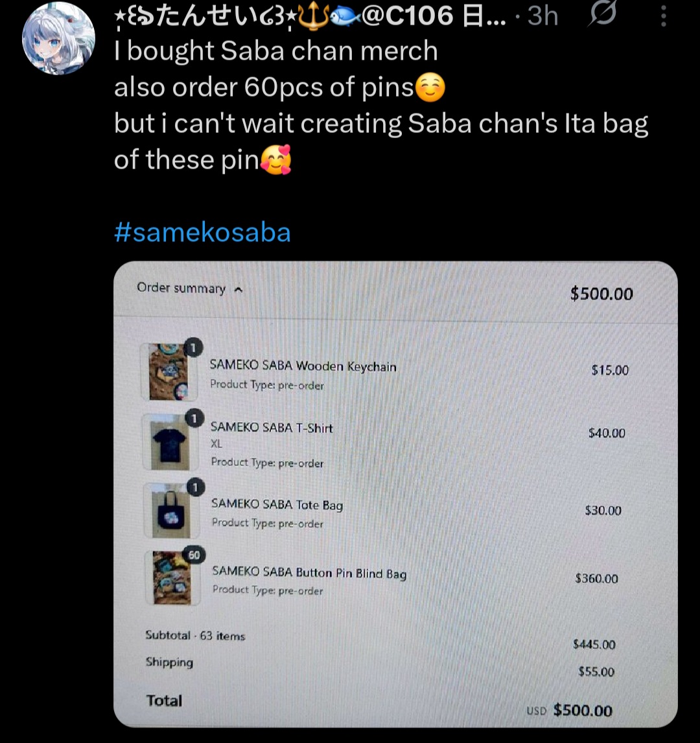Tap the quantity badge on Wooden Keychain
Viewport: 700px width, 743px height.
point(192,348)
